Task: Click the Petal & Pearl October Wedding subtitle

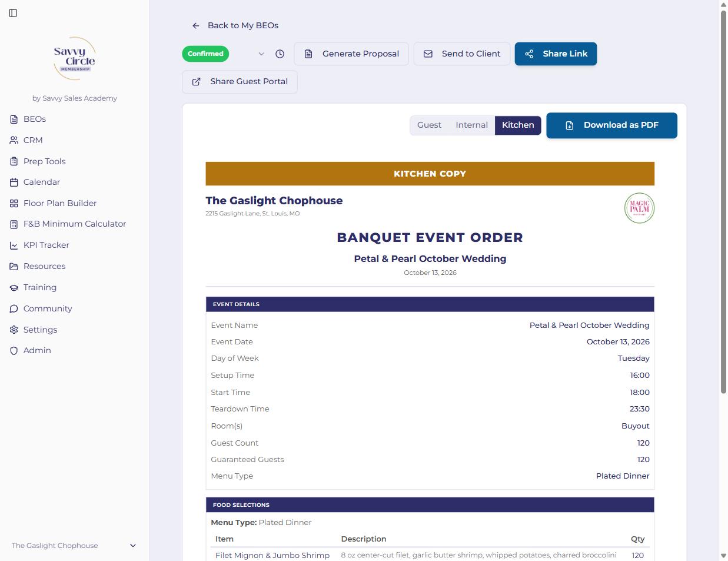Action: [430, 258]
